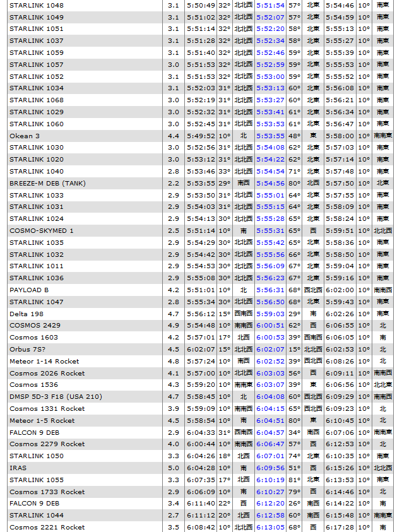Viewport: 402px width, 532px height.
Task: Click the Orbus 7S? peak link 6:02:07
Action: [x=270, y=349]
